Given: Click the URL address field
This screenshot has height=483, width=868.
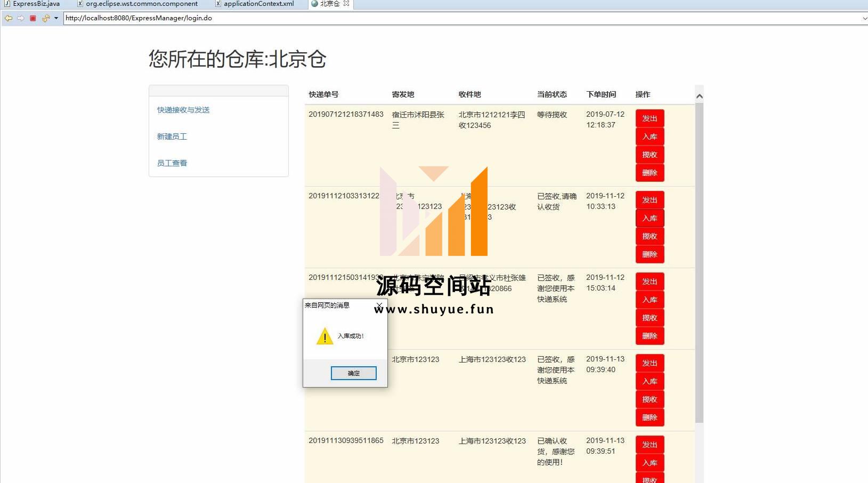Looking at the screenshot, I should pyautogui.click(x=462, y=18).
